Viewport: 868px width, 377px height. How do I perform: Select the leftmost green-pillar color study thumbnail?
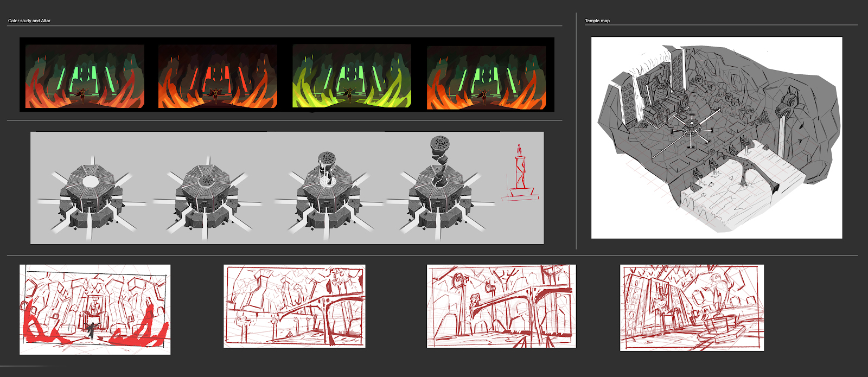pos(85,76)
